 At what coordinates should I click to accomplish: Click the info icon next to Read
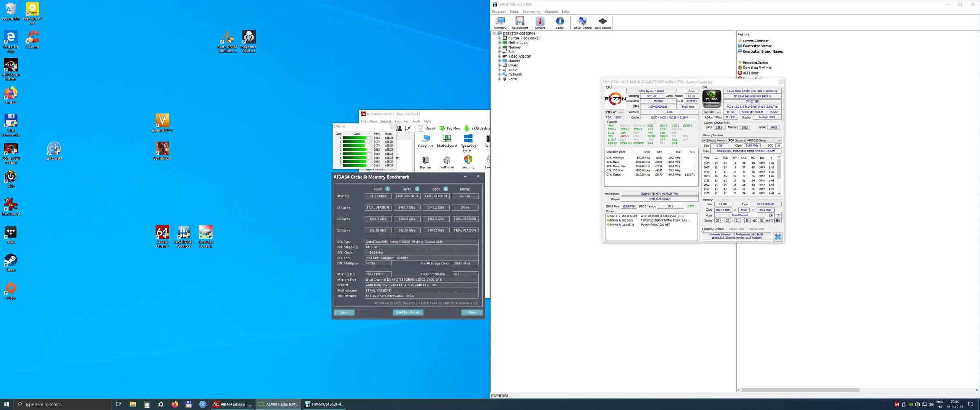[388, 189]
